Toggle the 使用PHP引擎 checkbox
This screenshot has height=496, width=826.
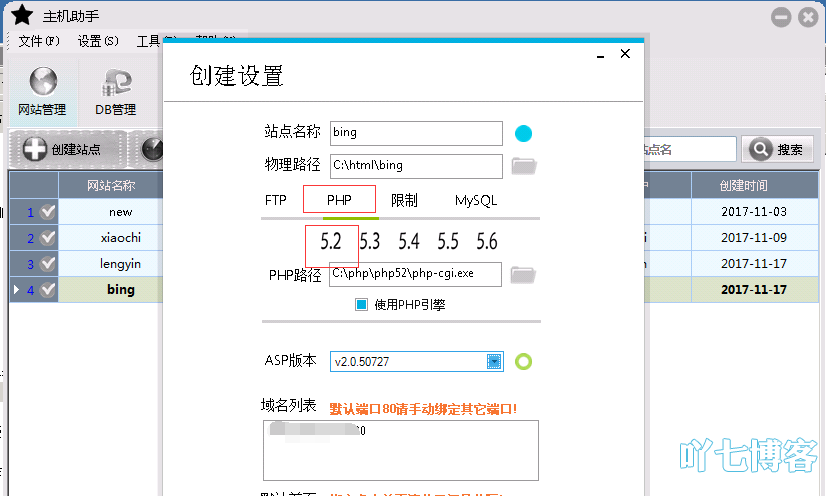362,305
